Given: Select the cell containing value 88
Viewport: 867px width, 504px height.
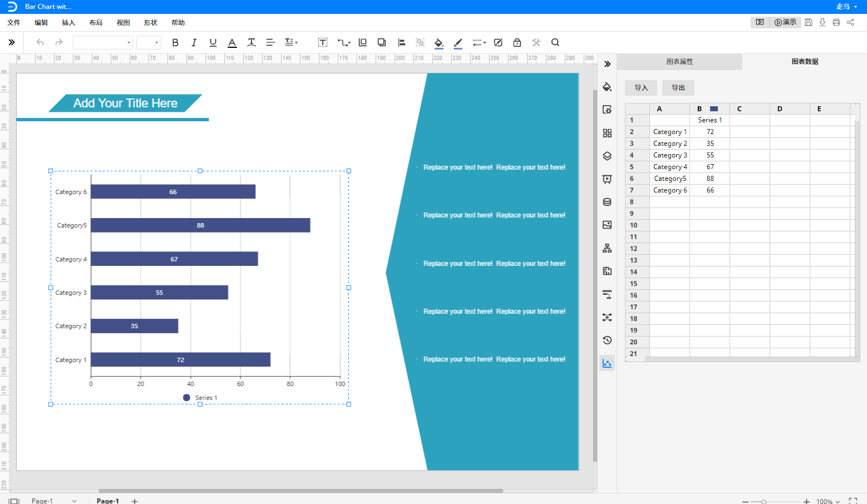Looking at the screenshot, I should tap(710, 179).
